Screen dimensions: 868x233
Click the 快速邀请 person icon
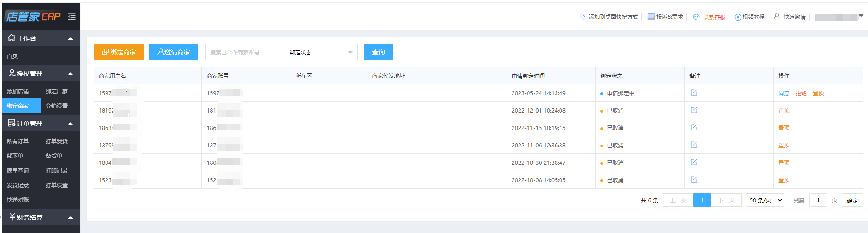click(x=777, y=16)
